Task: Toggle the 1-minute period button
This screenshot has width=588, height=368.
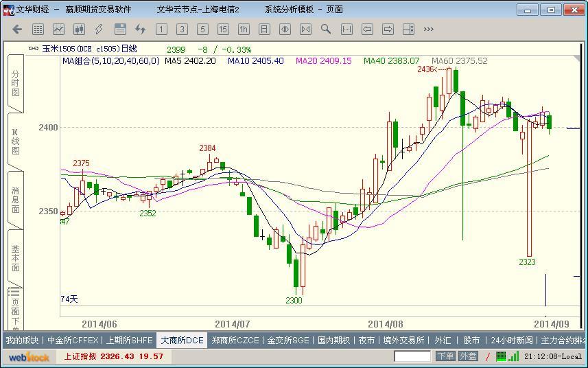Action: [161, 30]
